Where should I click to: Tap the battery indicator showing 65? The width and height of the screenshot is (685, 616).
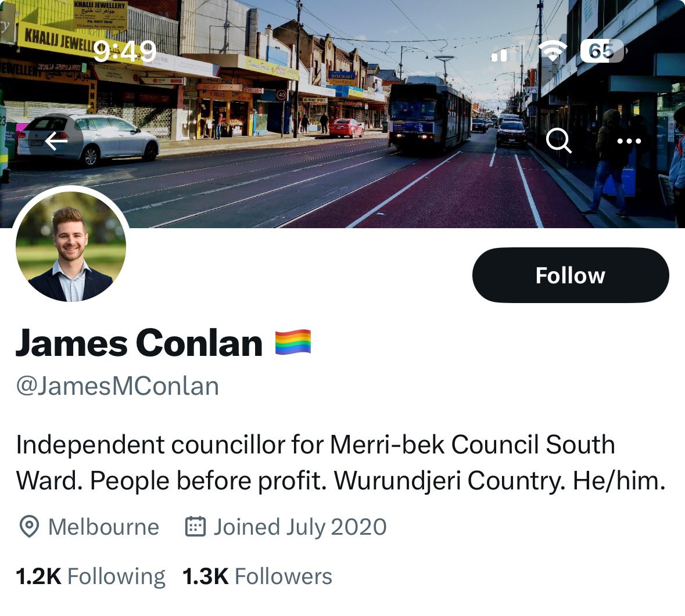click(602, 52)
